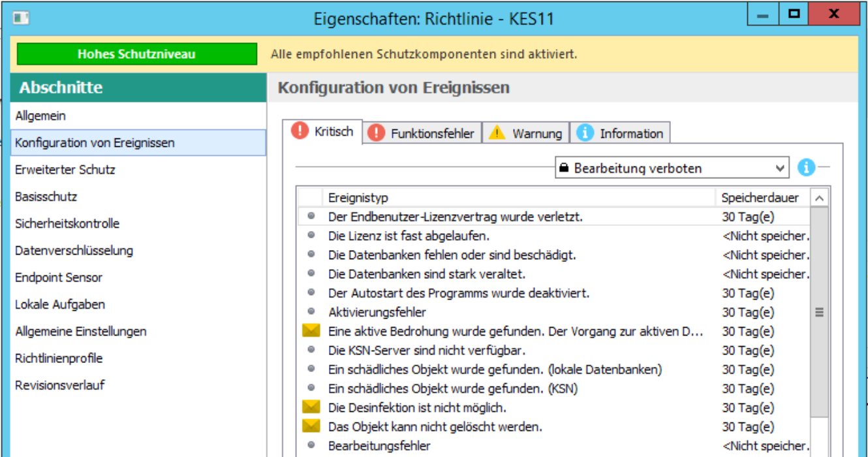Click '<Nicht speicher.' value of Bearbeitungsfehler row
The width and height of the screenshot is (868, 457).
point(766,446)
